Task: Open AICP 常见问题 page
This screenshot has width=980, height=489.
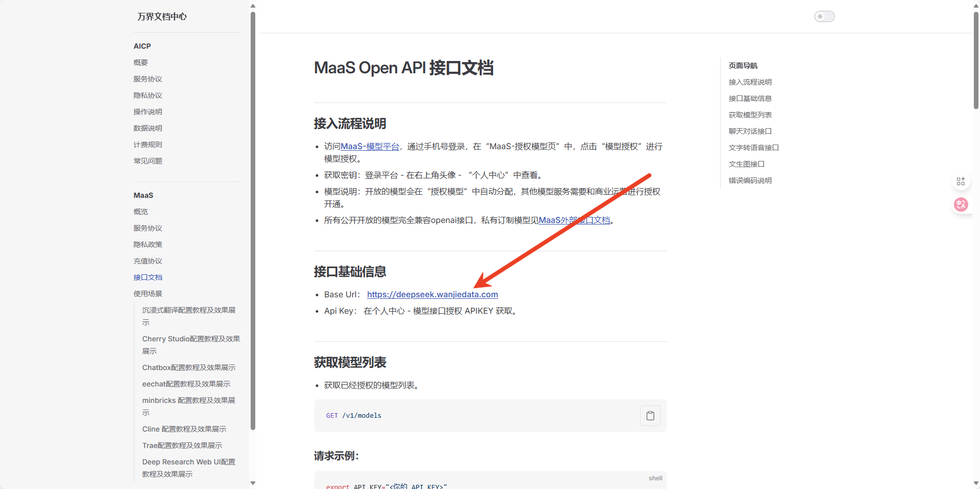Action: (x=148, y=161)
